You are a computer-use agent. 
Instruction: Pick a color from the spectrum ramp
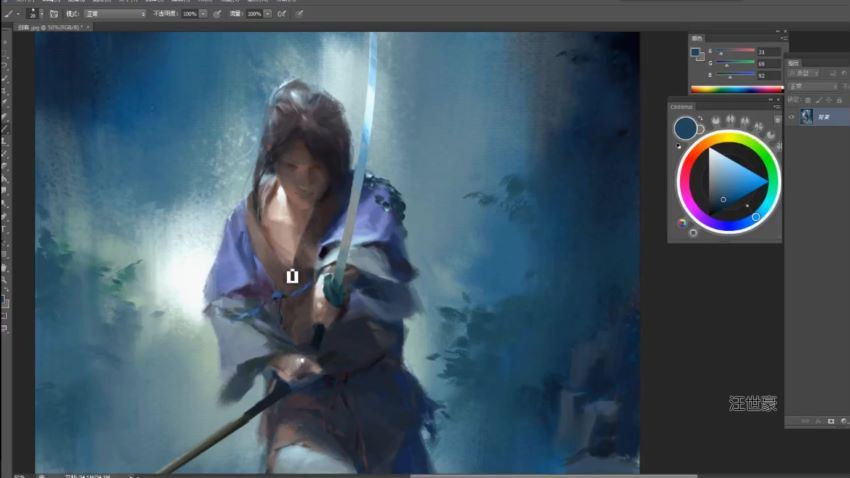click(737, 89)
